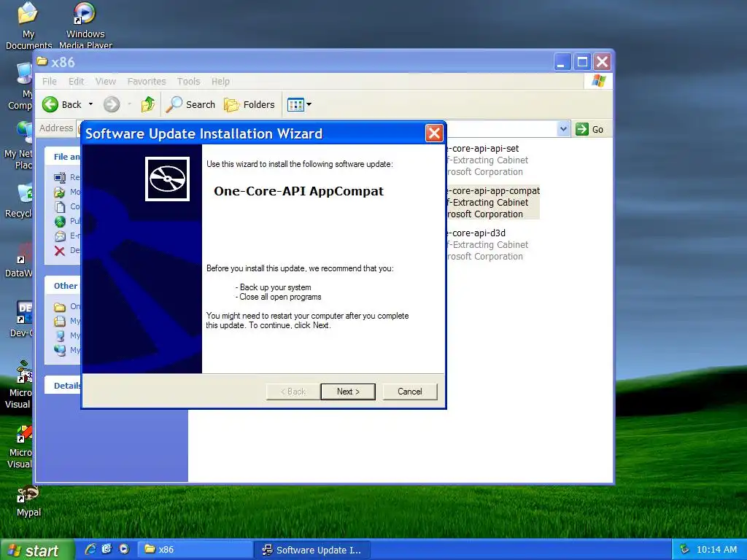Click Next in the installation wizard

[348, 392]
